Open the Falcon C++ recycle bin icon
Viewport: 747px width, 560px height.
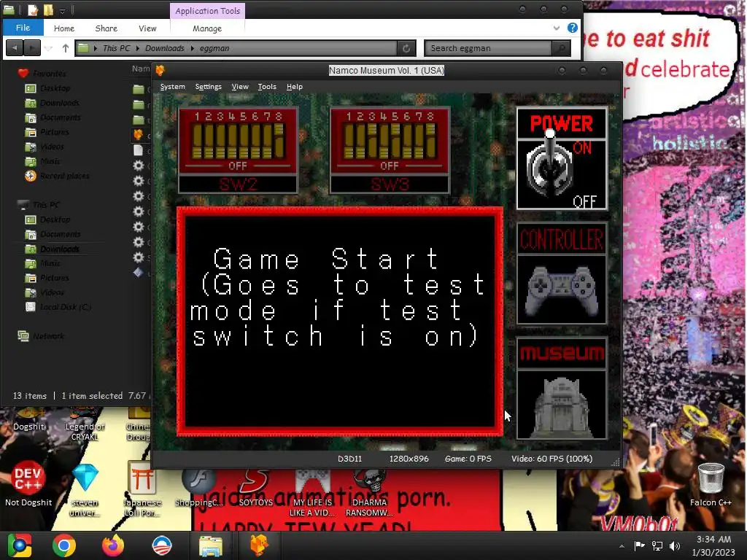pyautogui.click(x=711, y=485)
